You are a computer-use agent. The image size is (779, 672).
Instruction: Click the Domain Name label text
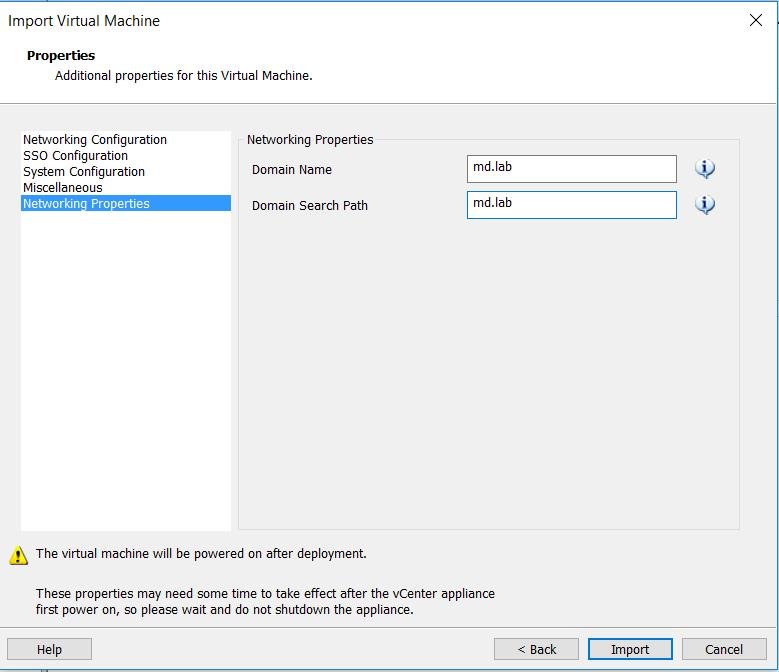tap(292, 170)
